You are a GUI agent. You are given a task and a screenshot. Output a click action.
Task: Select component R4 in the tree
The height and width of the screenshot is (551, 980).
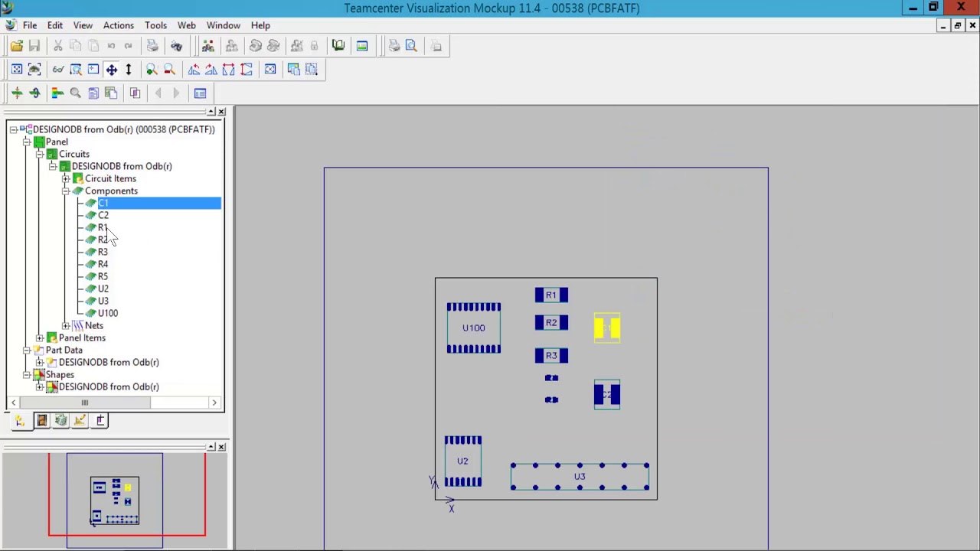(x=103, y=264)
